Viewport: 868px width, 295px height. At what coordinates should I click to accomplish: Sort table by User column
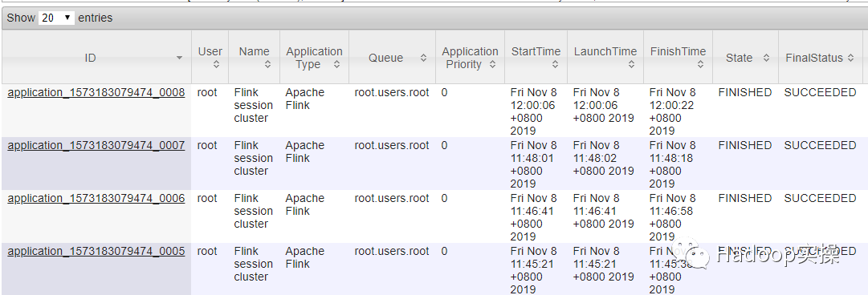coord(210,58)
